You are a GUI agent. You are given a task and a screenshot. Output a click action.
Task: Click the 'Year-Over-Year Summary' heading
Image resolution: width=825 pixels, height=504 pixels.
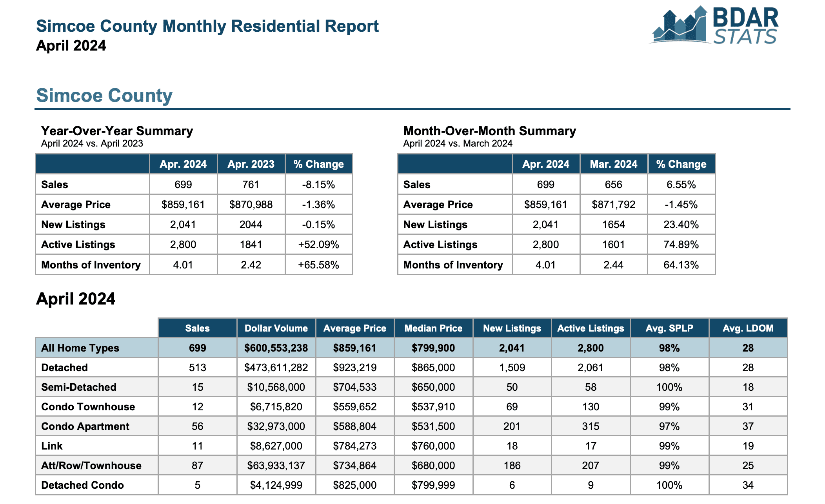(x=117, y=131)
